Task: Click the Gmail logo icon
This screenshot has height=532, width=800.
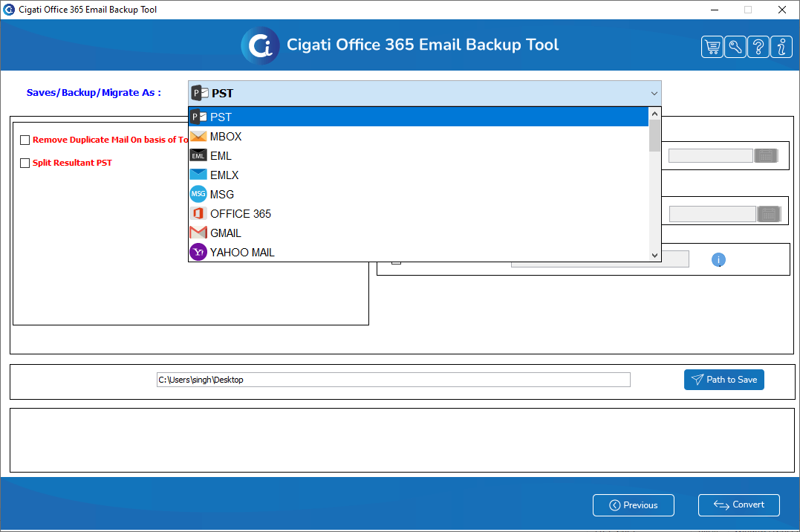Action: tap(198, 233)
